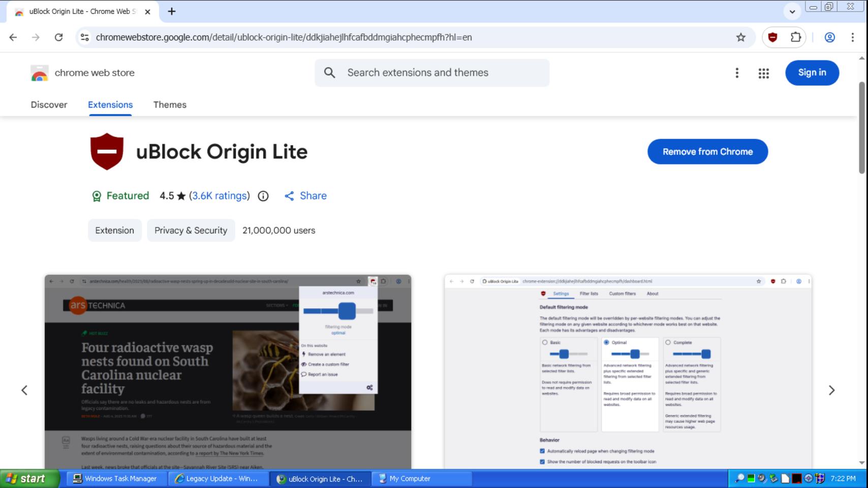Image resolution: width=868 pixels, height=488 pixels.
Task: Reload the page with the refresh icon
Action: tap(58, 37)
